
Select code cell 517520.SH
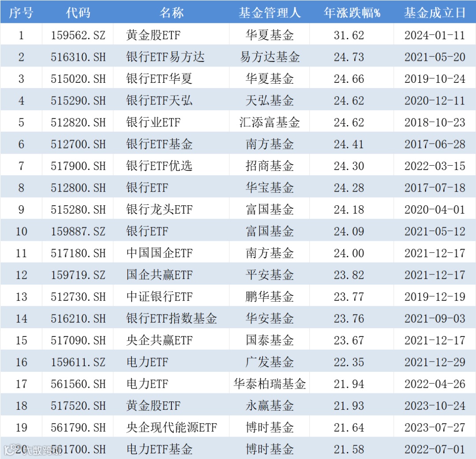[78, 406]
